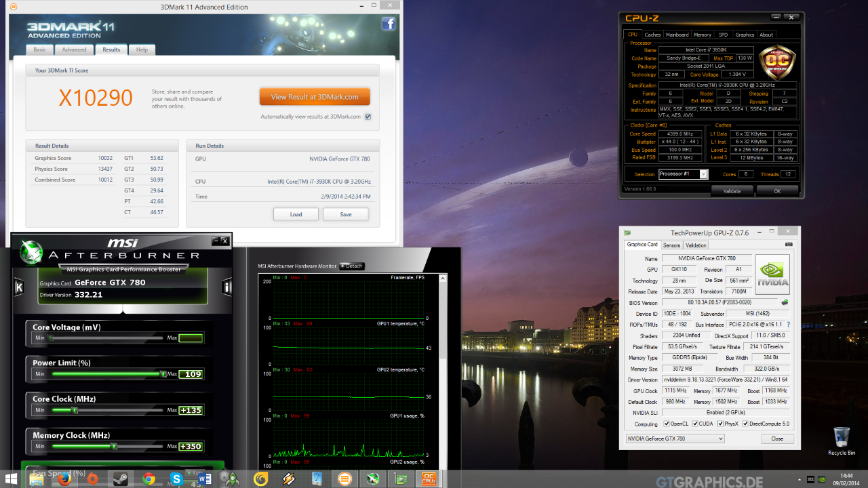
Task: Click the NVIDIA logo in GPU-Z
Action: [773, 274]
